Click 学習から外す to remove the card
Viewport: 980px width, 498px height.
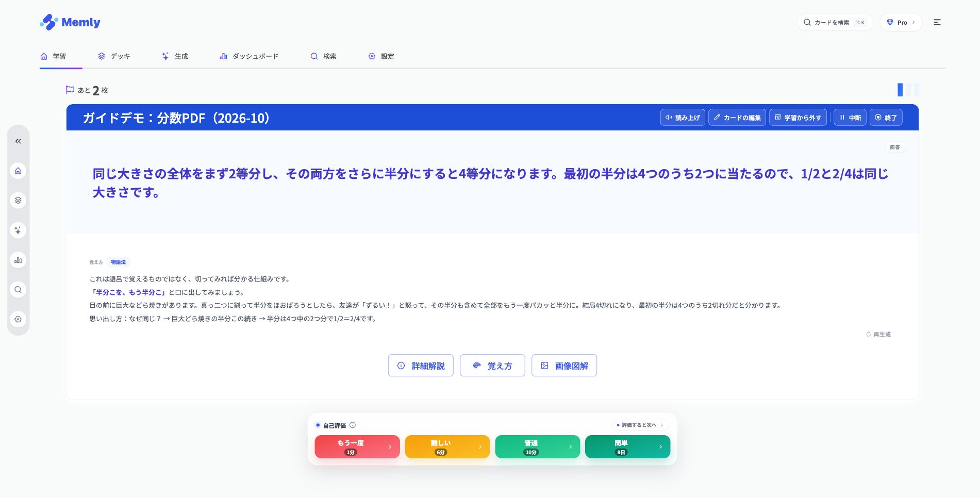(x=798, y=118)
